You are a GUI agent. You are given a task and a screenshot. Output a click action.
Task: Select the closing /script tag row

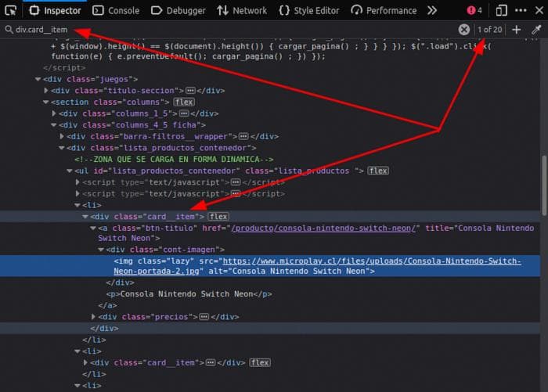(64, 68)
